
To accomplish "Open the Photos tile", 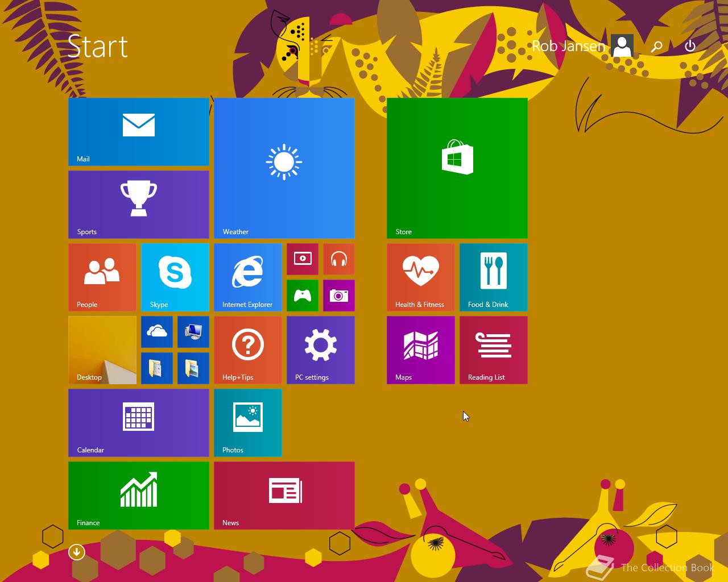I will click(248, 423).
